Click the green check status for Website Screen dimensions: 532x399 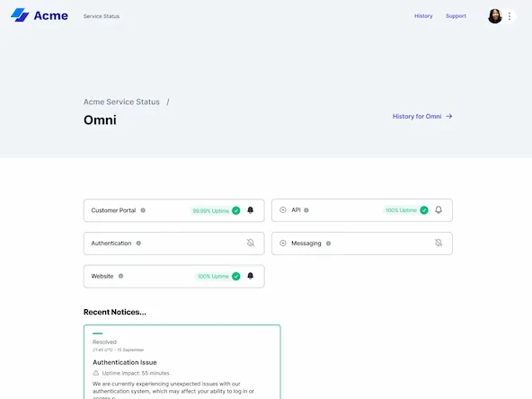point(235,276)
